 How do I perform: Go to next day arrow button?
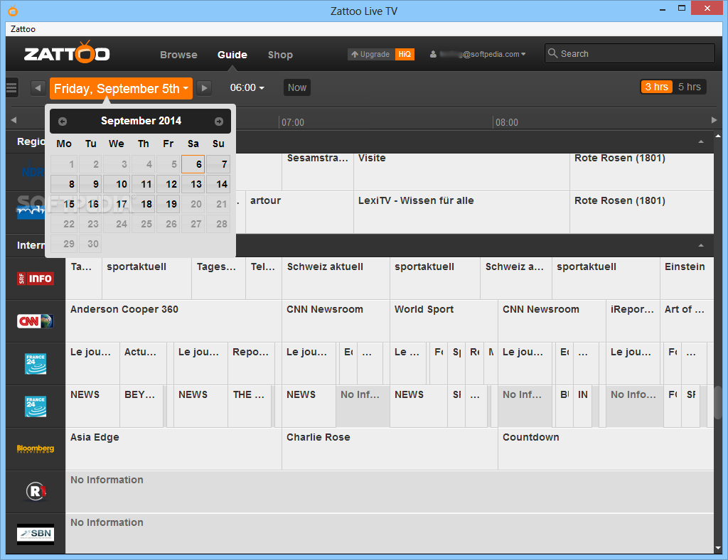pos(204,87)
